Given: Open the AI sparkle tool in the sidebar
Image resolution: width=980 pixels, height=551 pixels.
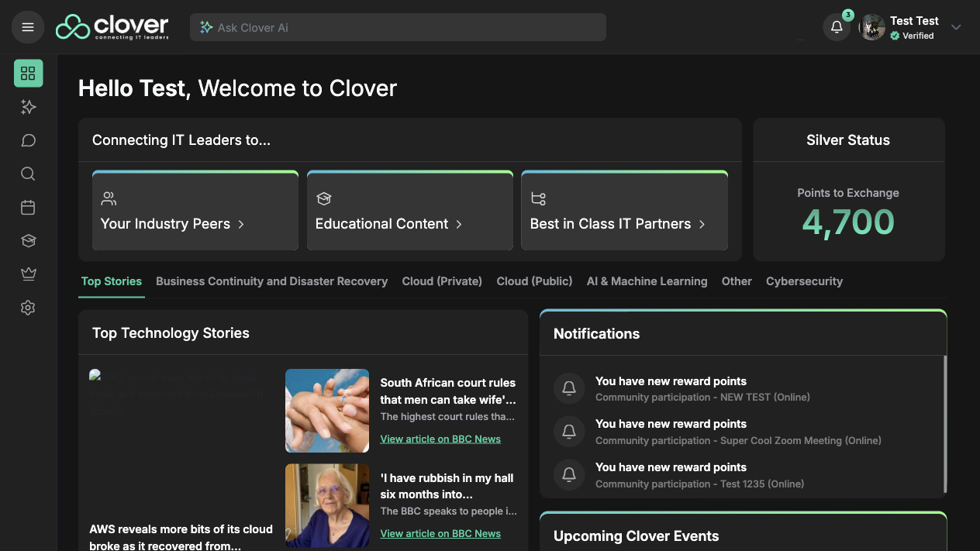Looking at the screenshot, I should click(x=28, y=107).
